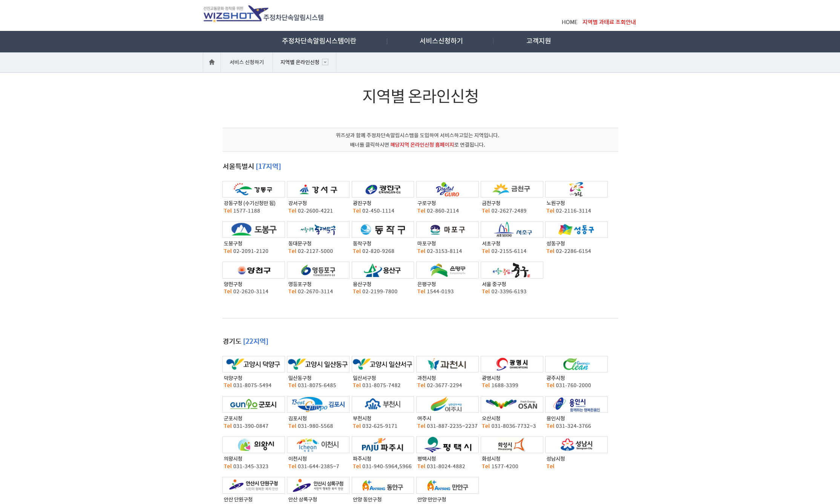
Task: Select the Digital GURO banner
Action: pyautogui.click(x=447, y=189)
